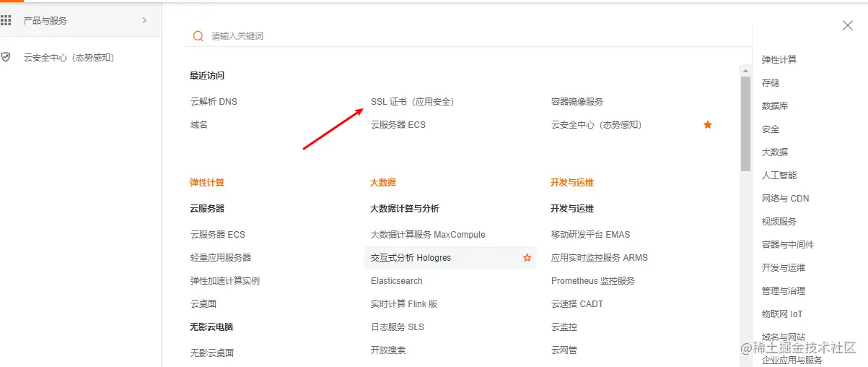The height and width of the screenshot is (367, 868).
Task: Open SSL 证书 (应用安全)
Action: point(412,102)
